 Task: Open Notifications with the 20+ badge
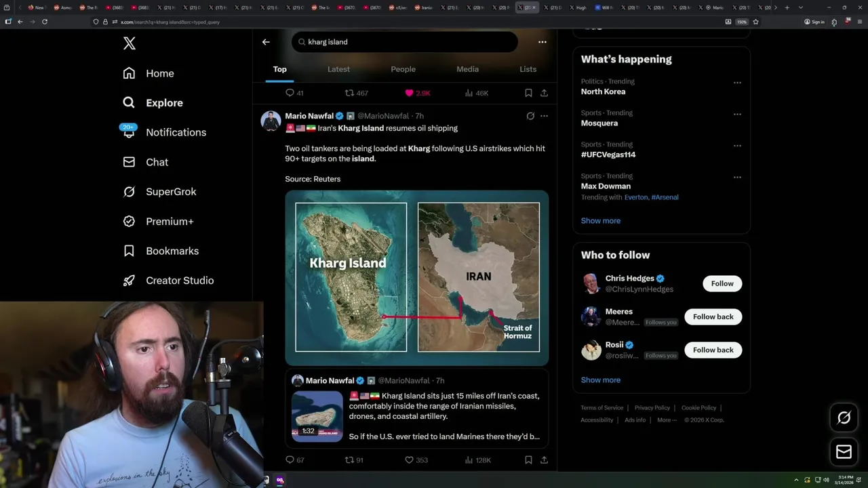[164, 132]
